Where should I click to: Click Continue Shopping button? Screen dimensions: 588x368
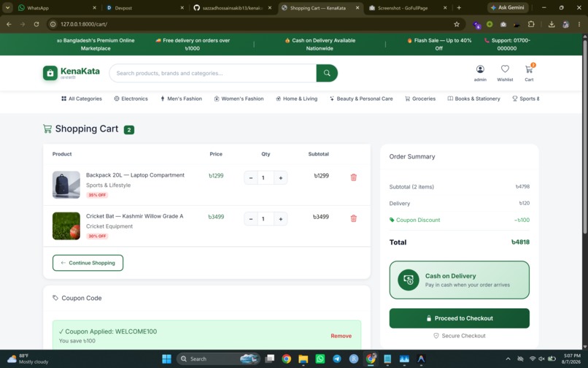[88, 263]
